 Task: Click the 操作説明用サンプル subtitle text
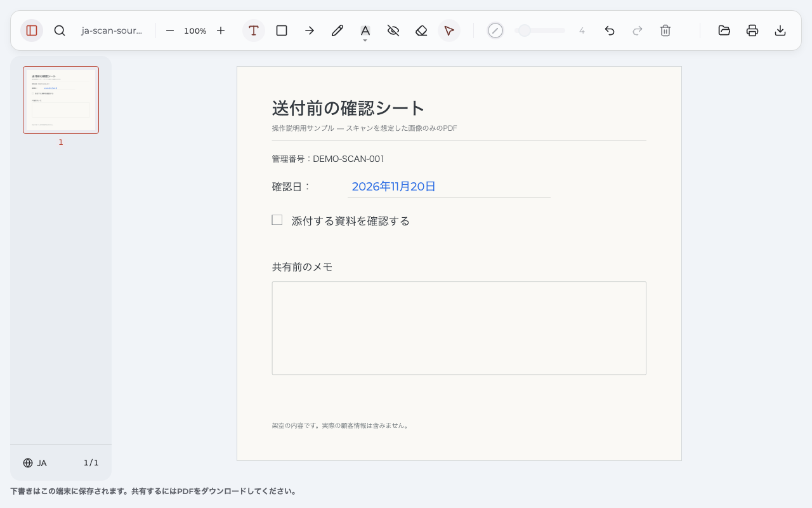tap(365, 128)
